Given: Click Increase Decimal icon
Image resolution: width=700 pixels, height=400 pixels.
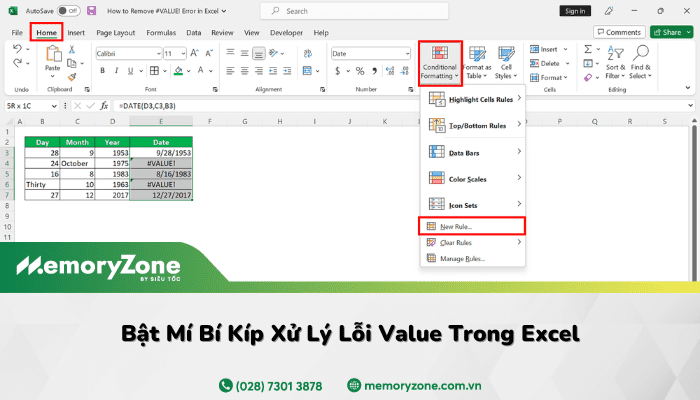Looking at the screenshot, I should [x=390, y=71].
